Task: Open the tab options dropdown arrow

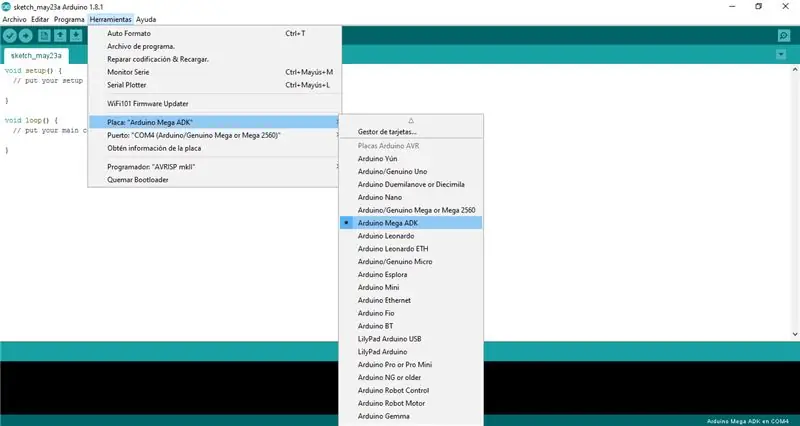Action: pos(781,54)
